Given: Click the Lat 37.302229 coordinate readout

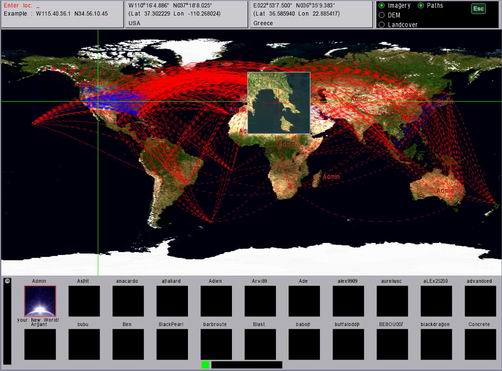Looking at the screenshot, I should pyautogui.click(x=174, y=14).
